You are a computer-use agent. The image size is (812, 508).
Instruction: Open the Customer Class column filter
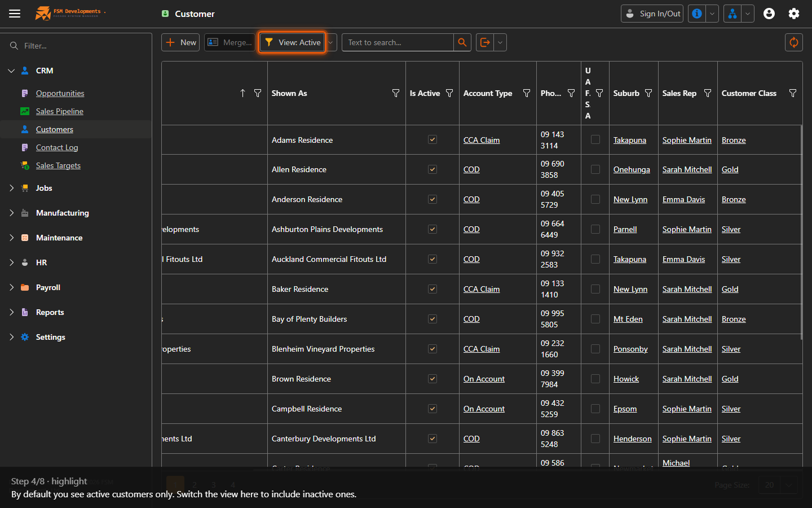(x=793, y=93)
